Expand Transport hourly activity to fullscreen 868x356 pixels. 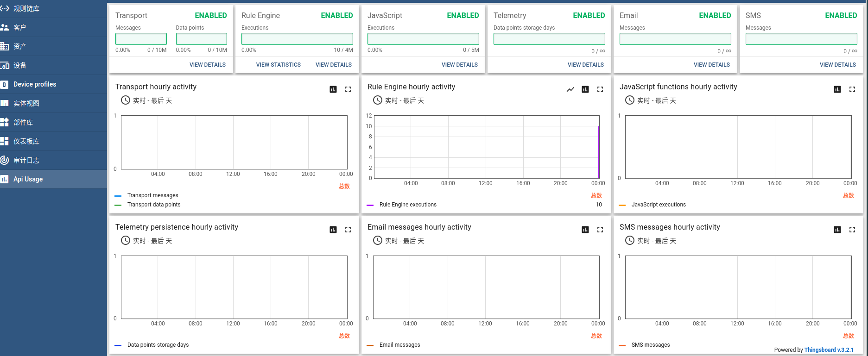(348, 89)
